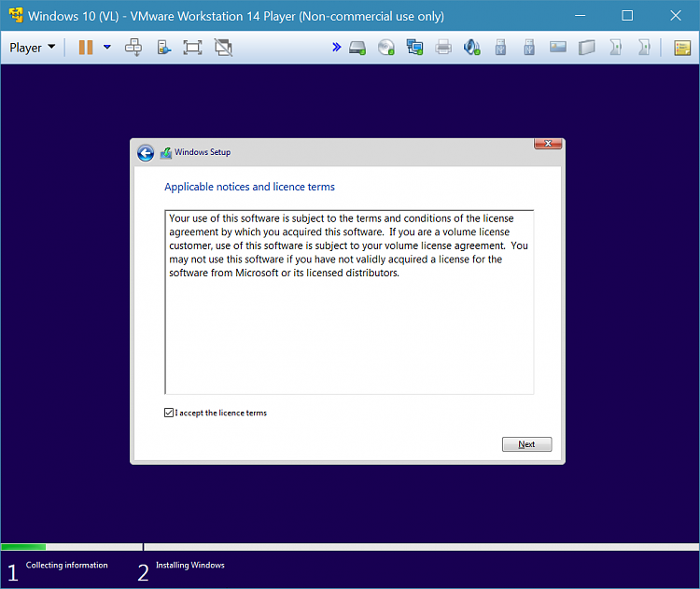Click the VMware Player title bar icon
This screenshot has height=589, width=700.
click(x=16, y=16)
